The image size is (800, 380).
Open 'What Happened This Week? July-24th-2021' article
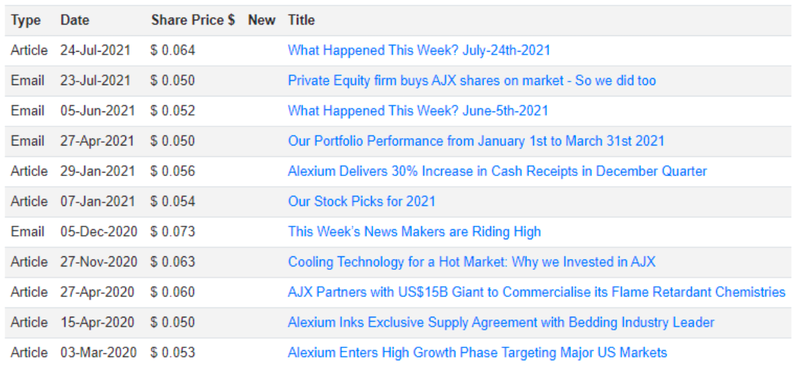coord(419,50)
